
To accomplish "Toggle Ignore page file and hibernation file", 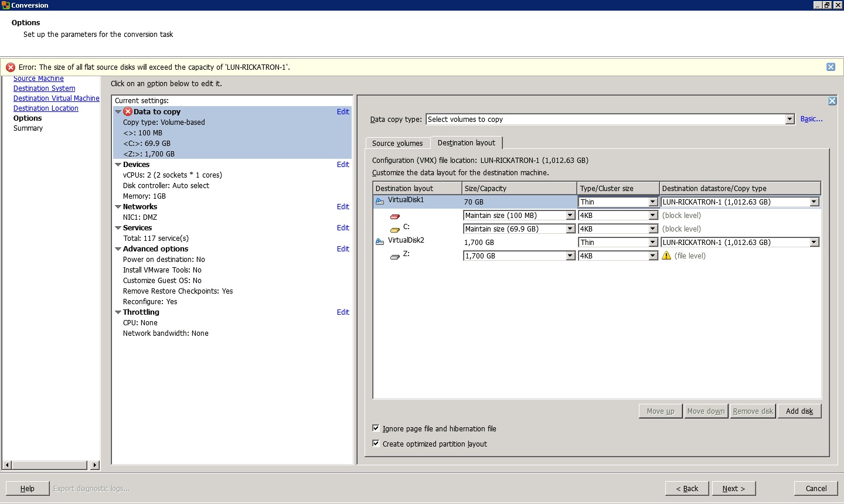I will 376,428.
